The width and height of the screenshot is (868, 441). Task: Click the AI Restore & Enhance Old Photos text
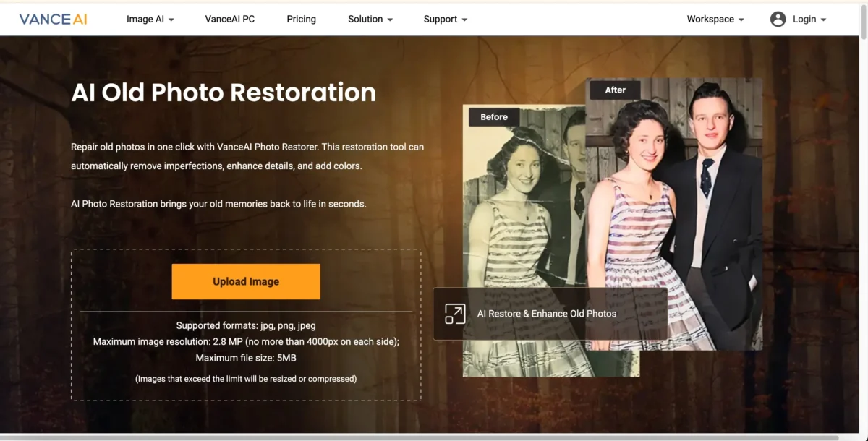[x=547, y=314]
